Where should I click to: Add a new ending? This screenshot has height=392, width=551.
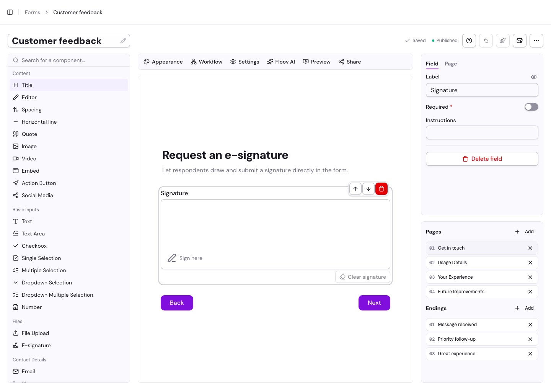pos(524,308)
